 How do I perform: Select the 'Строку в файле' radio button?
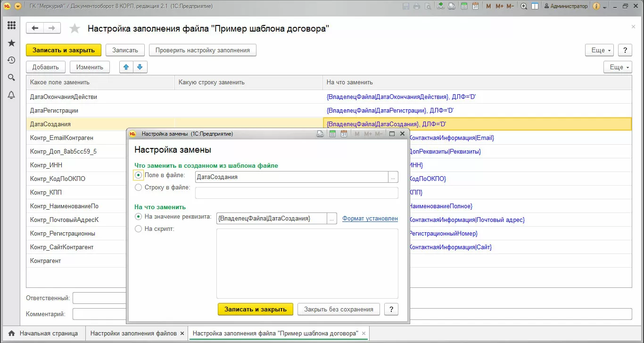point(138,188)
